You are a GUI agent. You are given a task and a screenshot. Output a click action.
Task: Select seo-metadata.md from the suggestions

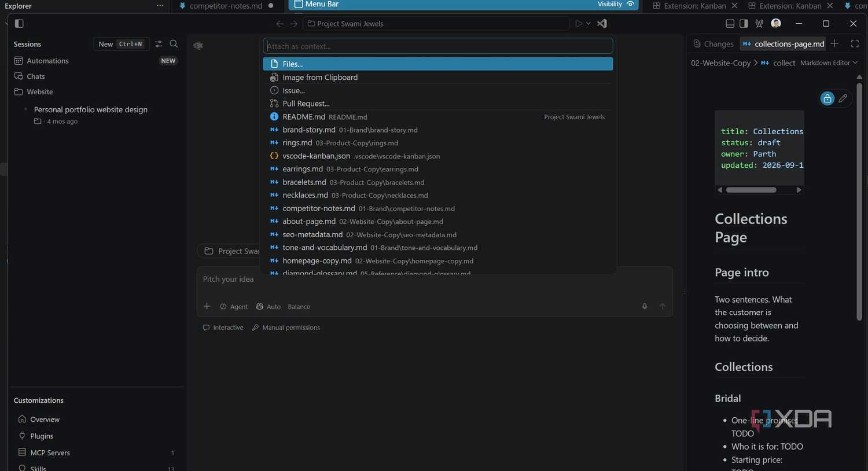click(438, 235)
